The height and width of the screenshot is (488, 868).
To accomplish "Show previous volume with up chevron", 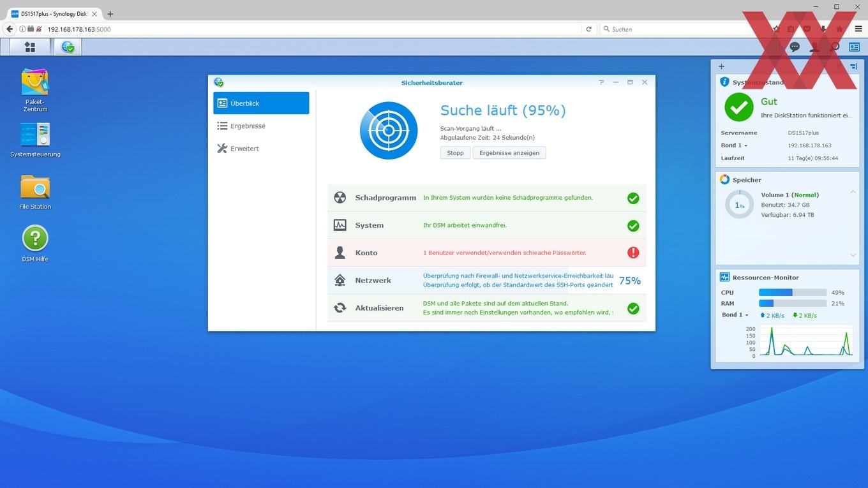I will (853, 192).
